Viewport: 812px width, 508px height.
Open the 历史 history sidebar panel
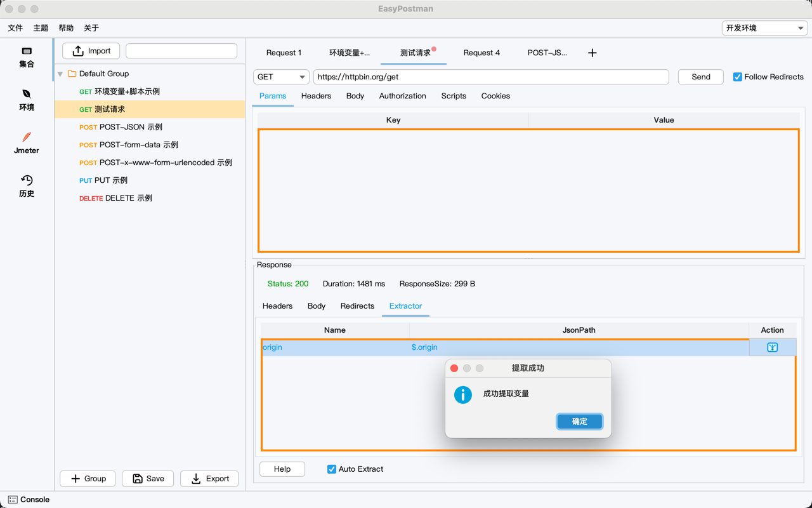[x=27, y=187]
